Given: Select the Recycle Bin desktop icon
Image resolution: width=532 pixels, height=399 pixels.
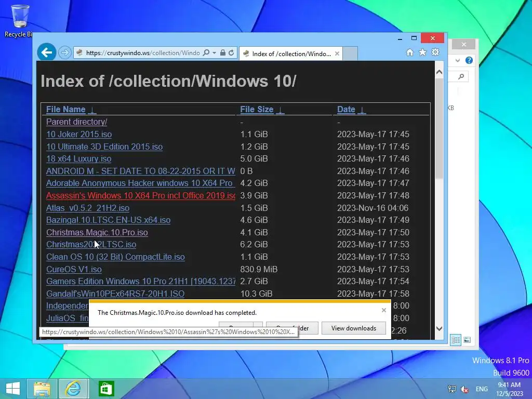Looking at the screenshot, I should coord(19,21).
